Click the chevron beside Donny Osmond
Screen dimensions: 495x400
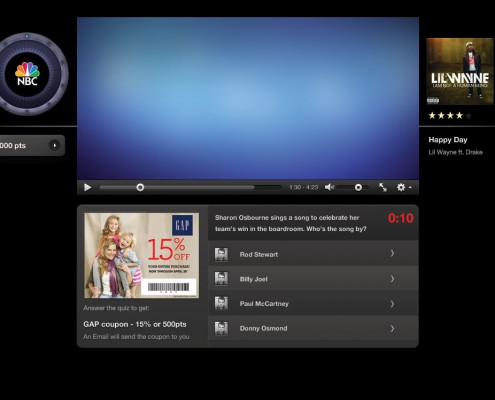pyautogui.click(x=392, y=329)
